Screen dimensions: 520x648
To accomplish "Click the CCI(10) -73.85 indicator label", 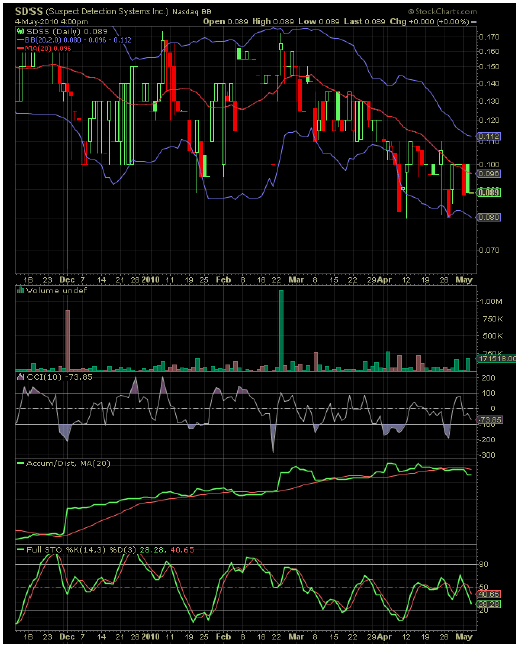I will [60, 377].
